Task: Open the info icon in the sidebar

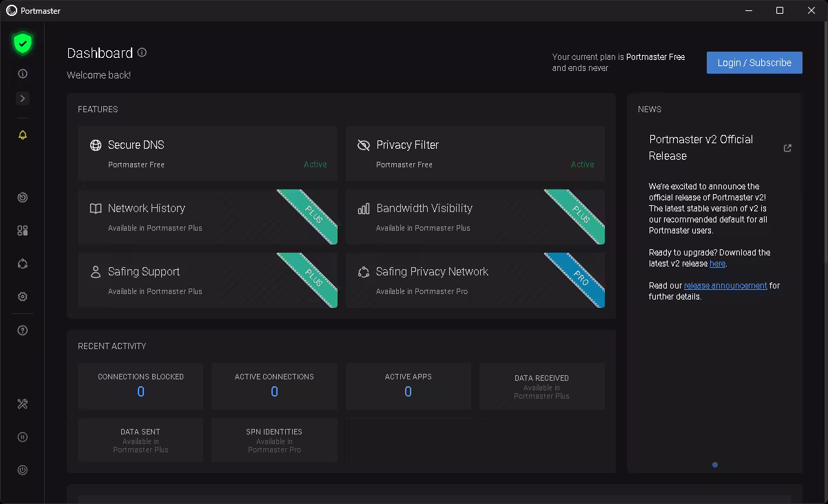Action: coord(23,74)
